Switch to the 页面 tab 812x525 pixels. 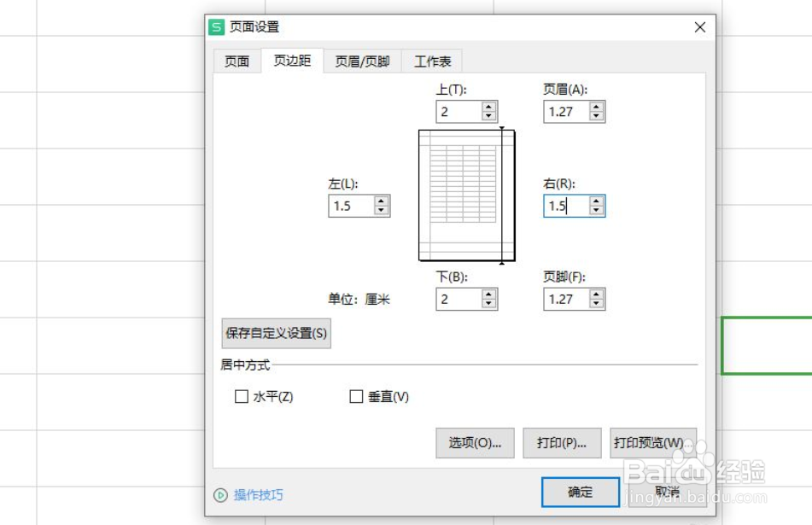237,61
